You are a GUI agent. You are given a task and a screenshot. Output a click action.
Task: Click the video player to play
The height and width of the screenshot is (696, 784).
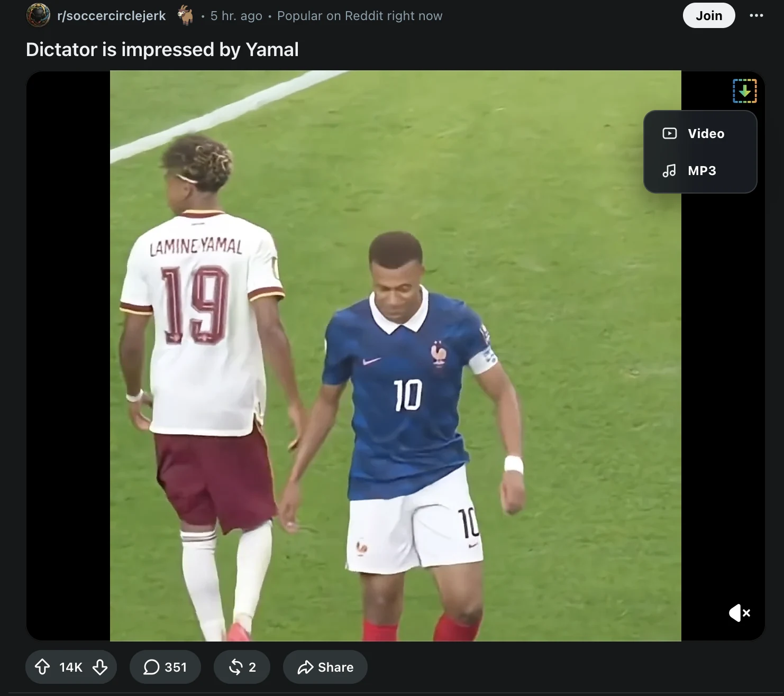coord(395,355)
